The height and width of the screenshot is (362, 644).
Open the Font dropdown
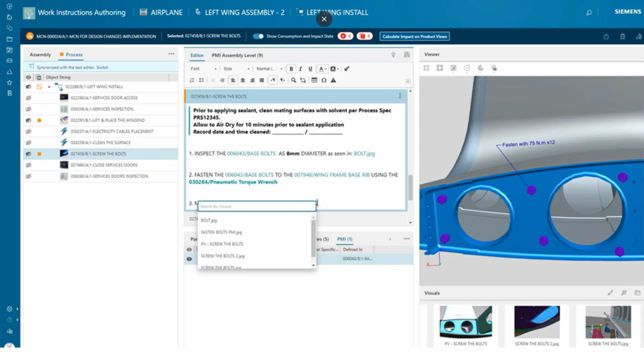click(x=204, y=69)
